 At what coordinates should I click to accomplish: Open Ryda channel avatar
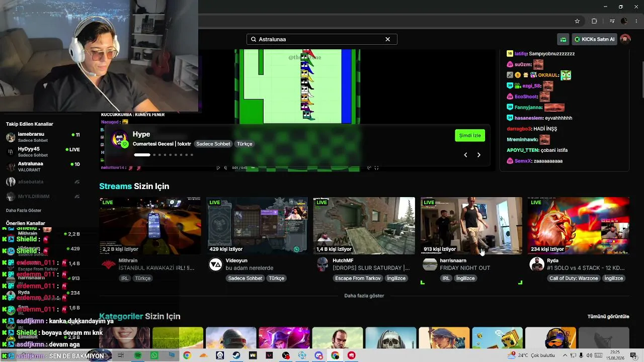click(537, 264)
